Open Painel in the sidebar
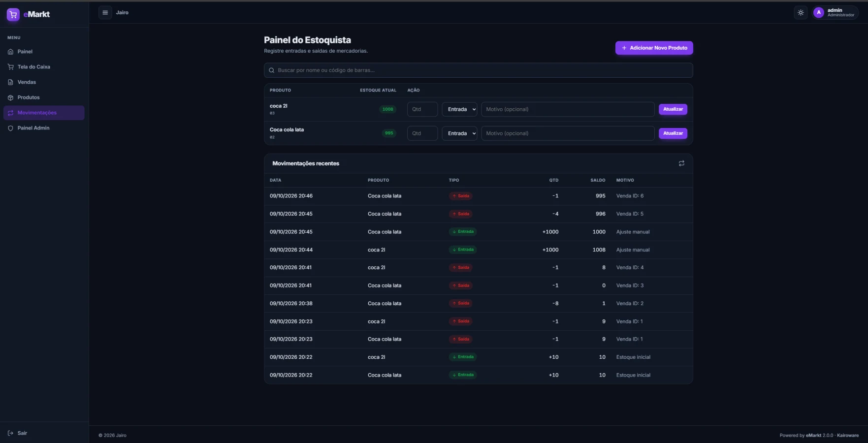 tap(44, 52)
